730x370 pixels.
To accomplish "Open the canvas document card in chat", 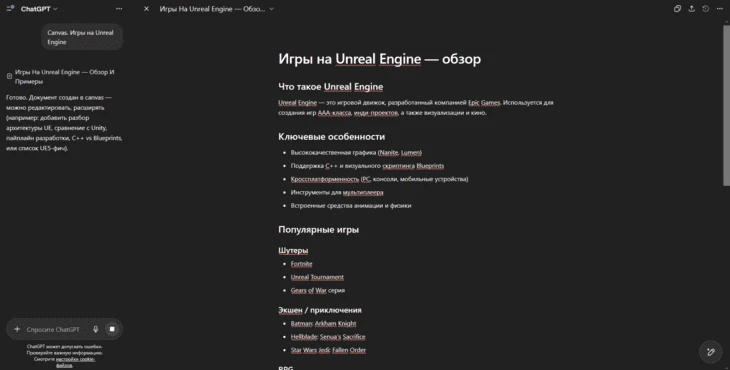I will (x=64, y=76).
